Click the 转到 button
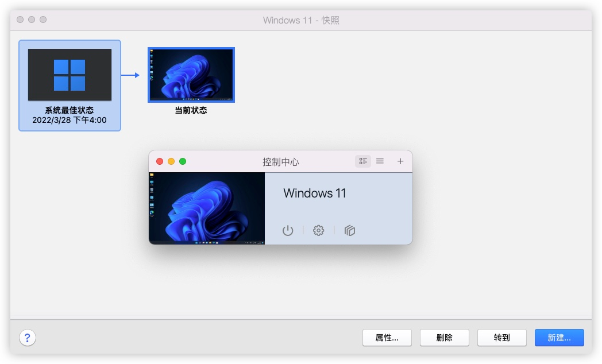 coord(502,338)
